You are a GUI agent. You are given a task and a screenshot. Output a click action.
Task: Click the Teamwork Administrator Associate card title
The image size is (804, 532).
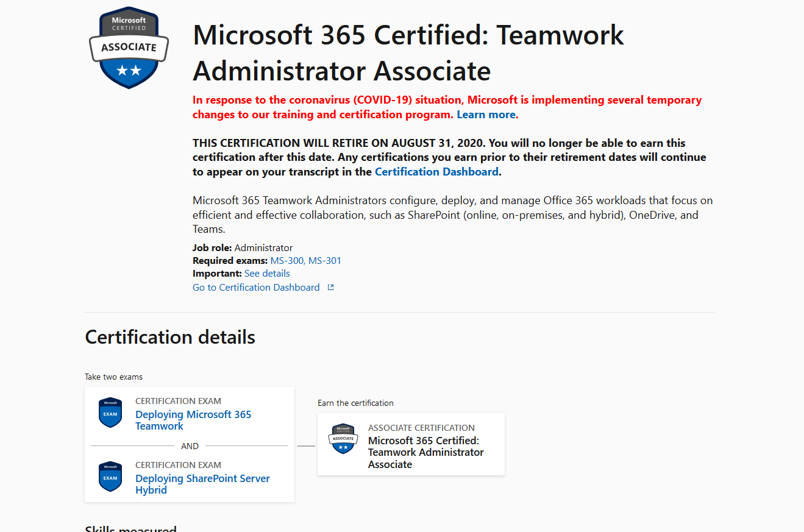pyautogui.click(x=426, y=452)
